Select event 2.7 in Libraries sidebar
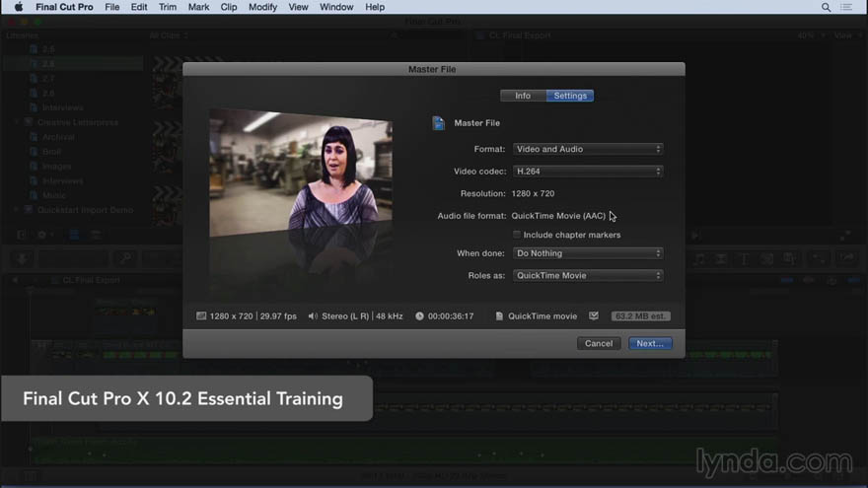The height and width of the screenshot is (488, 868). point(48,79)
